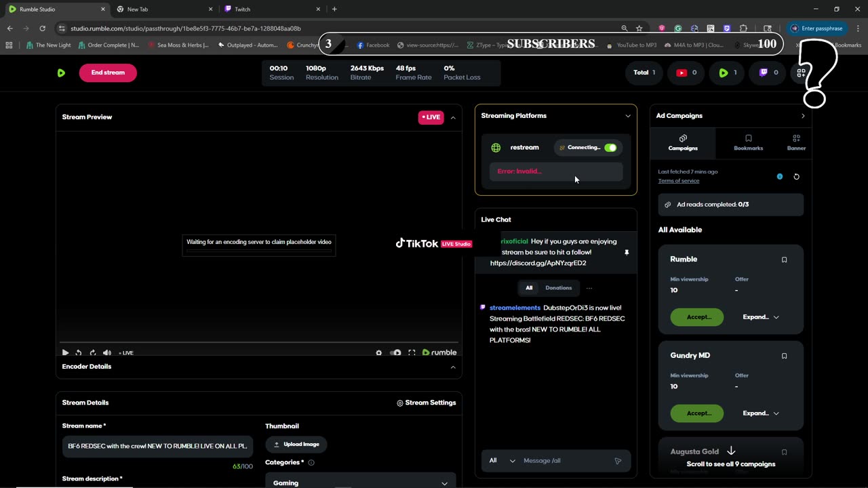Bookmark the Augusta Gold ad campaign

[785, 452]
